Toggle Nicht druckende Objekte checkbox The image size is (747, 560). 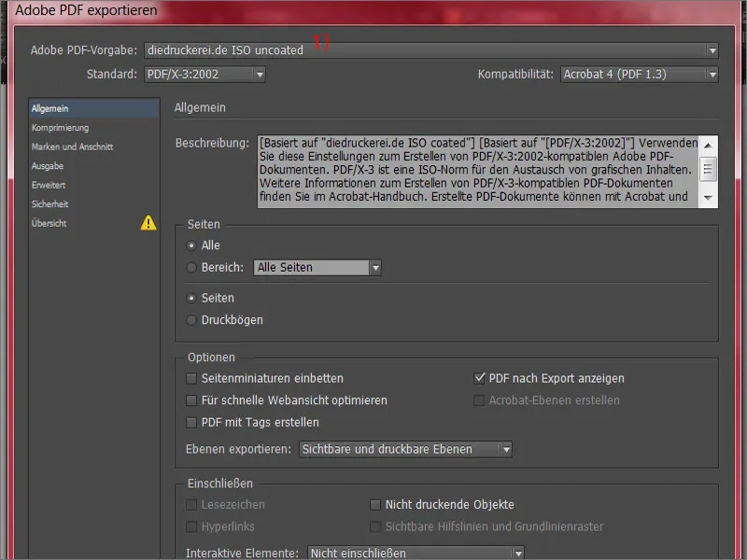point(375,505)
